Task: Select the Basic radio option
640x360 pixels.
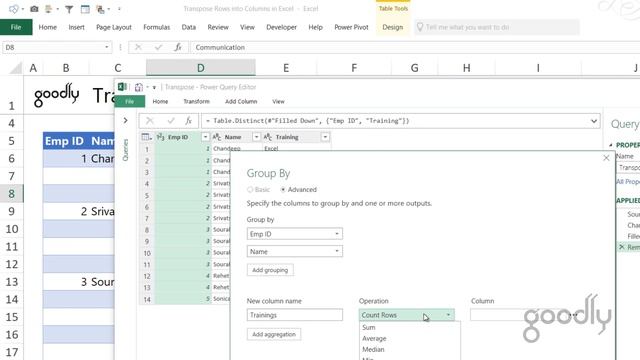Action: tap(250, 189)
